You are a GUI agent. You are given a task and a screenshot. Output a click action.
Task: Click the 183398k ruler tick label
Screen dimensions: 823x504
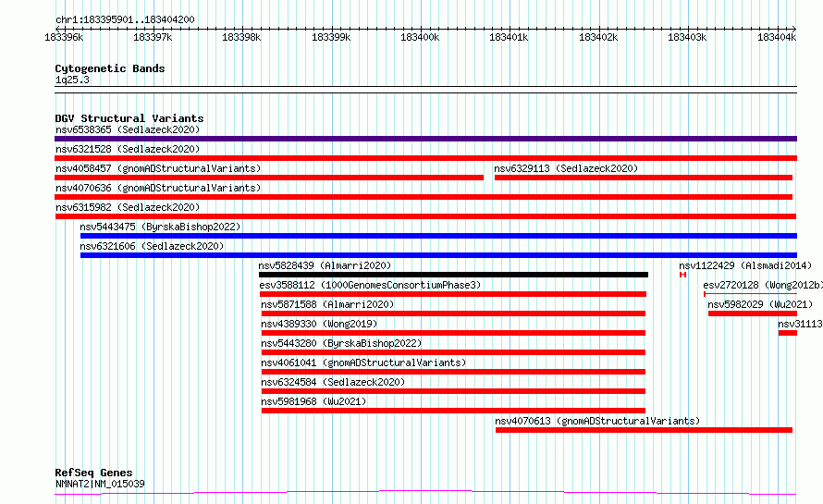[x=241, y=37]
